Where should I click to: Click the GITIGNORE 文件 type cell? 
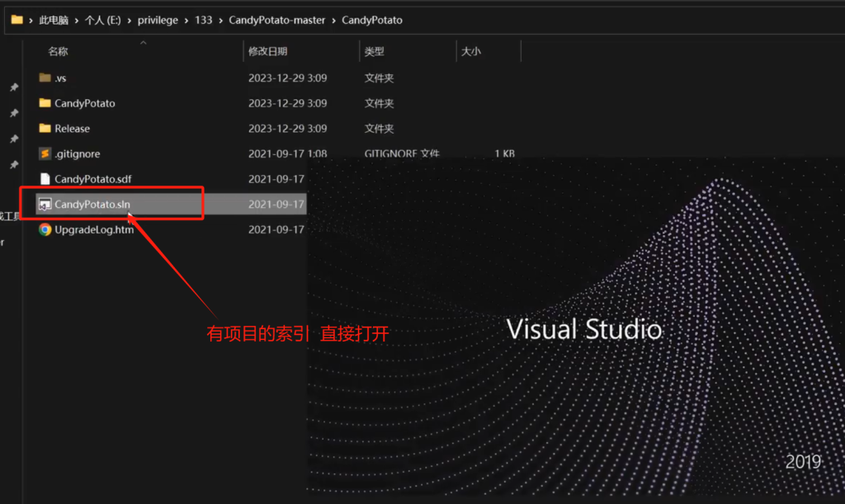(x=402, y=153)
